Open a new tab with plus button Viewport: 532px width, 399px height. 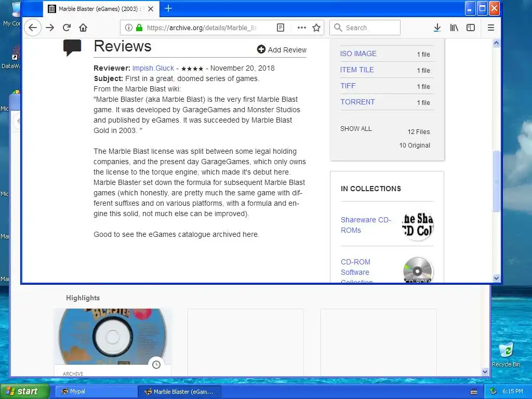pyautogui.click(x=168, y=8)
